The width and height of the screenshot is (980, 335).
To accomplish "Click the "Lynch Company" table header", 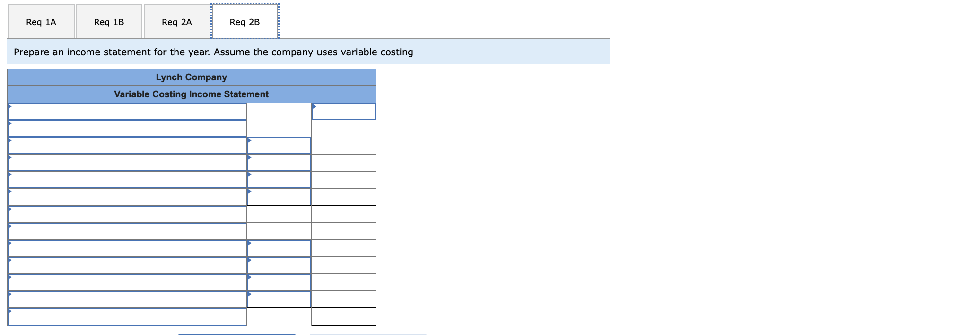I will tap(192, 77).
